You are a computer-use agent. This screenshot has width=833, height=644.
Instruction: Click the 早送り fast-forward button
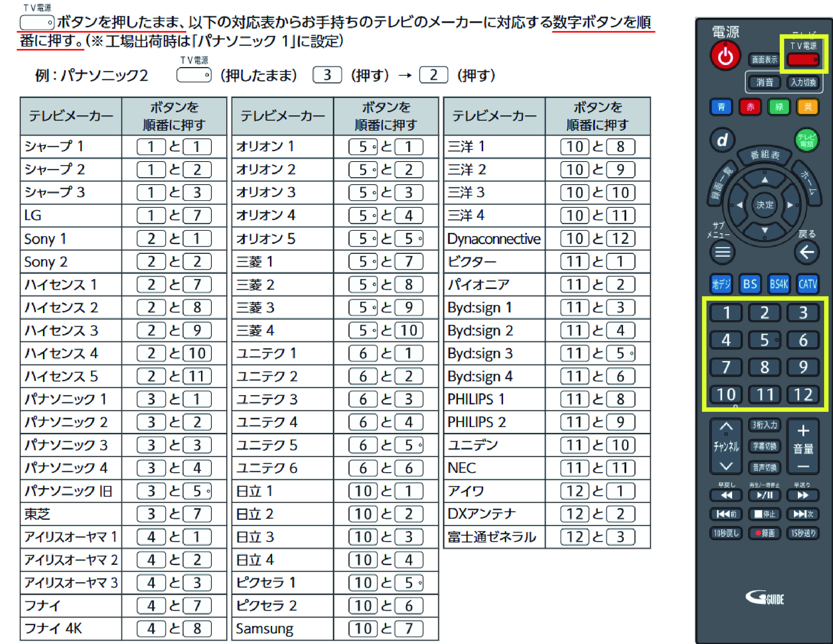coord(803,495)
